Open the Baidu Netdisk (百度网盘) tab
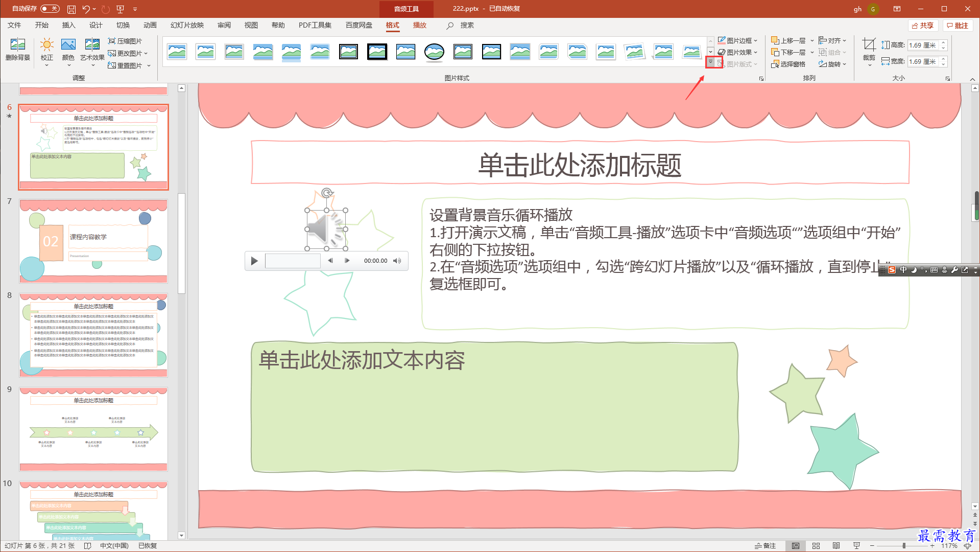 click(358, 25)
